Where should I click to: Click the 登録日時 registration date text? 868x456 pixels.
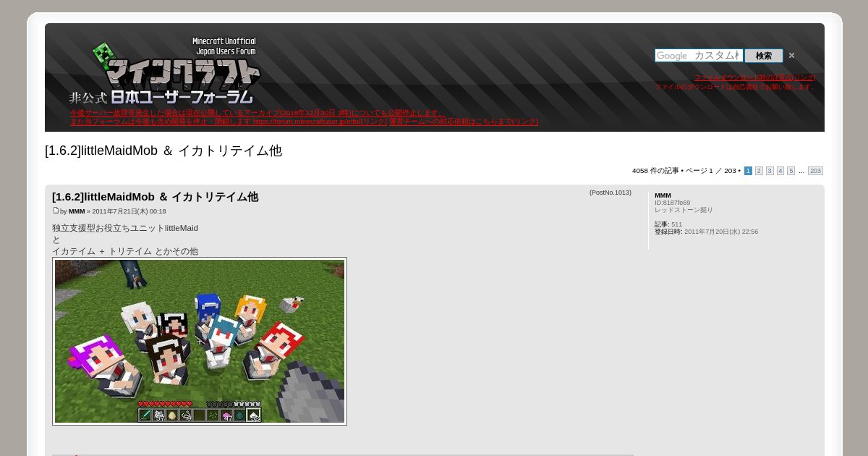click(x=706, y=232)
